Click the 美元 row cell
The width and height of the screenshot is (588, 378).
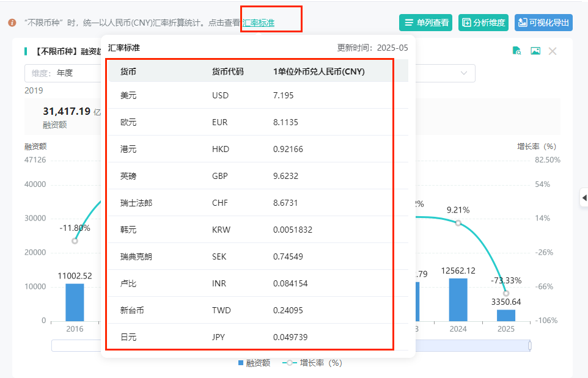pos(128,95)
